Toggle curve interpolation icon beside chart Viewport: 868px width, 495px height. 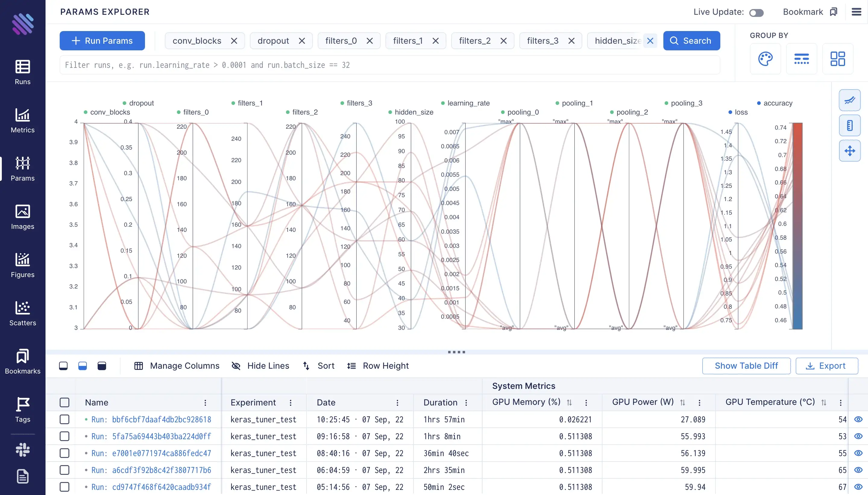tap(850, 100)
